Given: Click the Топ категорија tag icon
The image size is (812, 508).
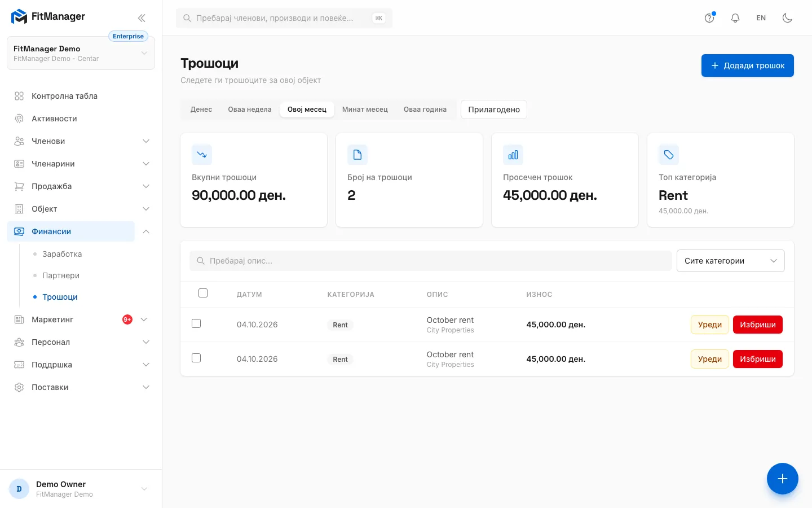Looking at the screenshot, I should (x=669, y=155).
